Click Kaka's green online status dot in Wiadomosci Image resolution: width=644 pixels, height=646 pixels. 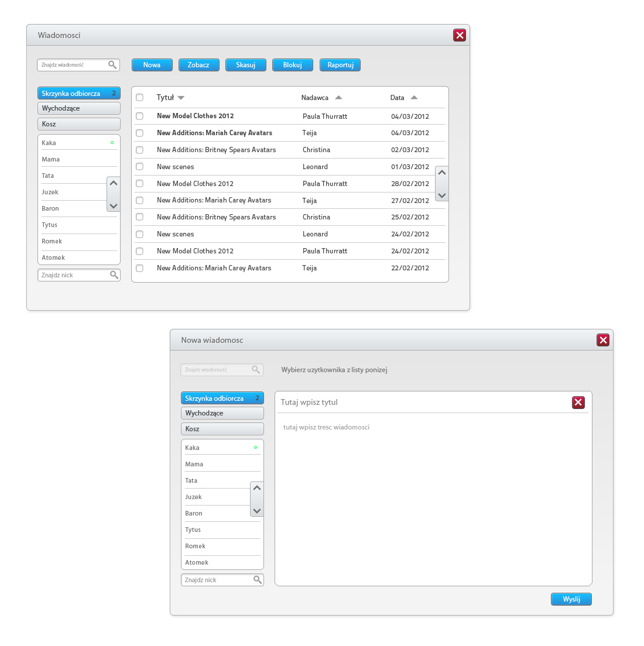(x=112, y=143)
